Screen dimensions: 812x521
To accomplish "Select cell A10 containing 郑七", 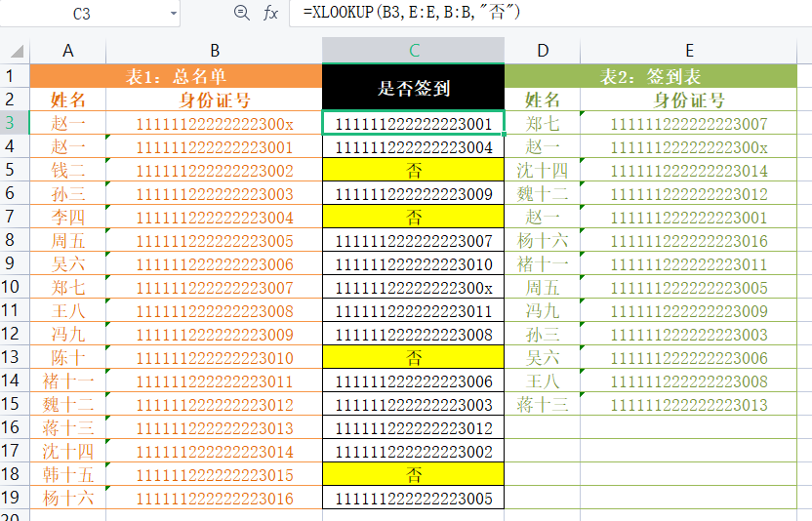I will (68, 287).
